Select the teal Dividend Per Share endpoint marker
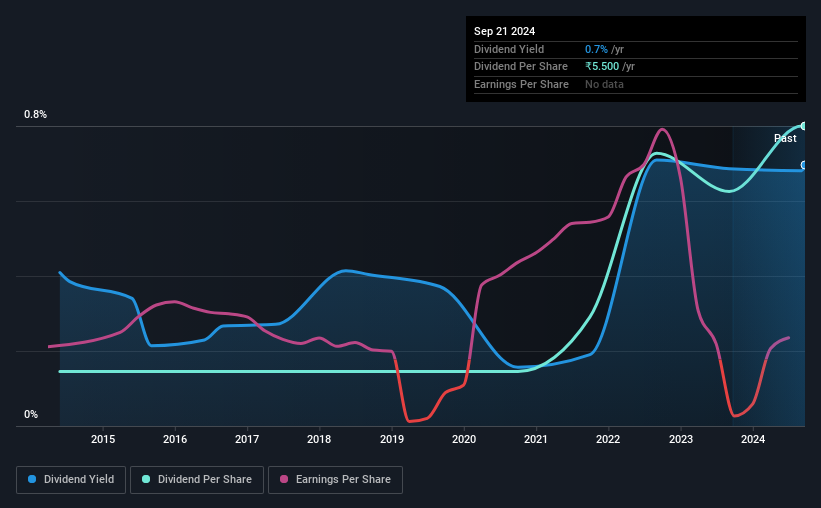The width and height of the screenshot is (821, 508). [x=804, y=126]
